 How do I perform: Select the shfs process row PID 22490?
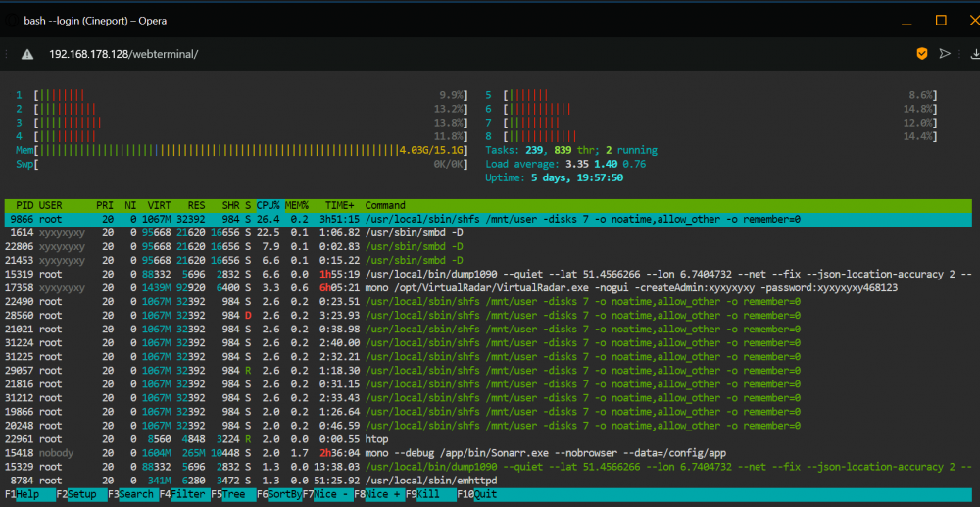click(488, 301)
